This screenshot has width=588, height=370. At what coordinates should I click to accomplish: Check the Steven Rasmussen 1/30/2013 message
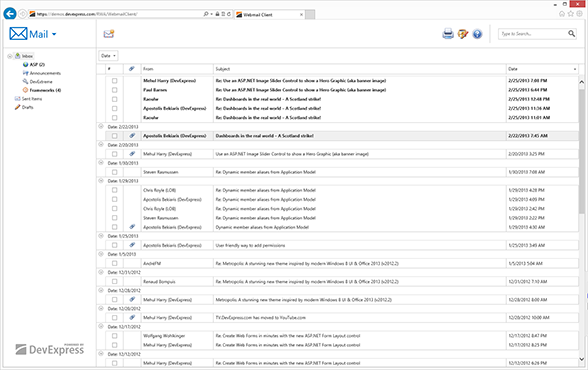pyautogui.click(x=114, y=172)
